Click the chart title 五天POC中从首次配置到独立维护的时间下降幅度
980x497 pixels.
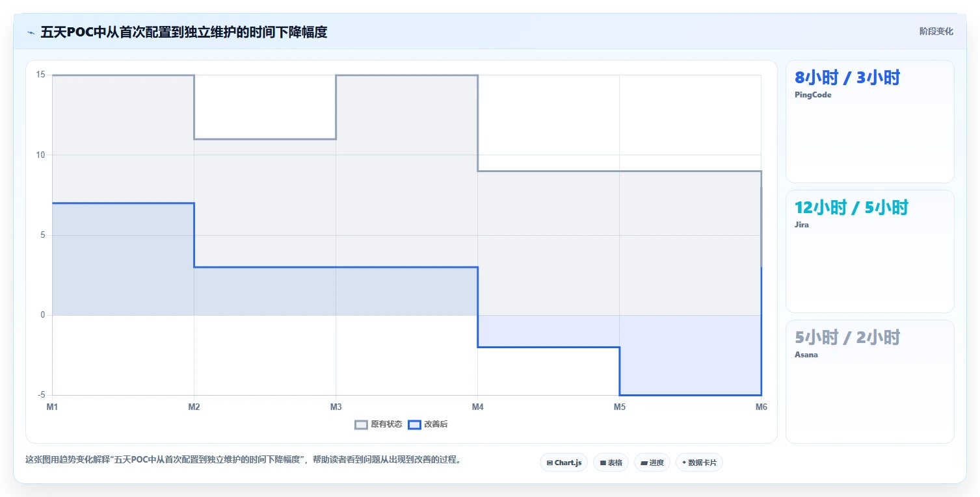pyautogui.click(x=184, y=32)
